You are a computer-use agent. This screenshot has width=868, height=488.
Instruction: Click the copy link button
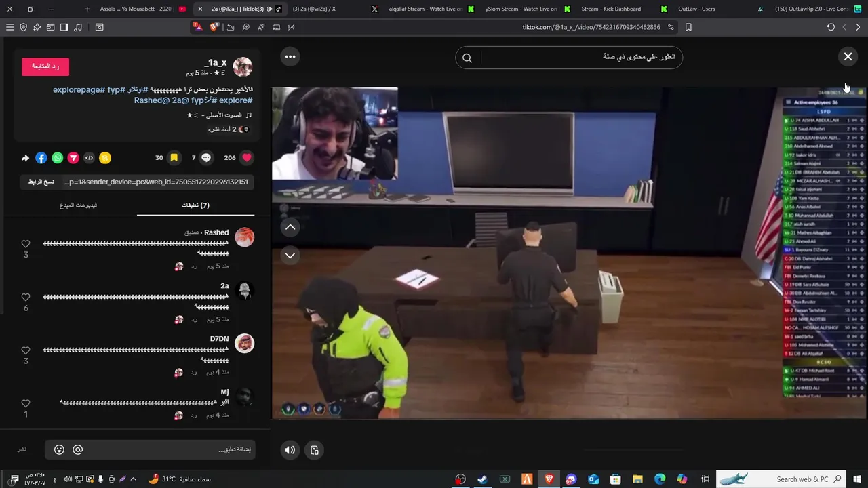41,182
